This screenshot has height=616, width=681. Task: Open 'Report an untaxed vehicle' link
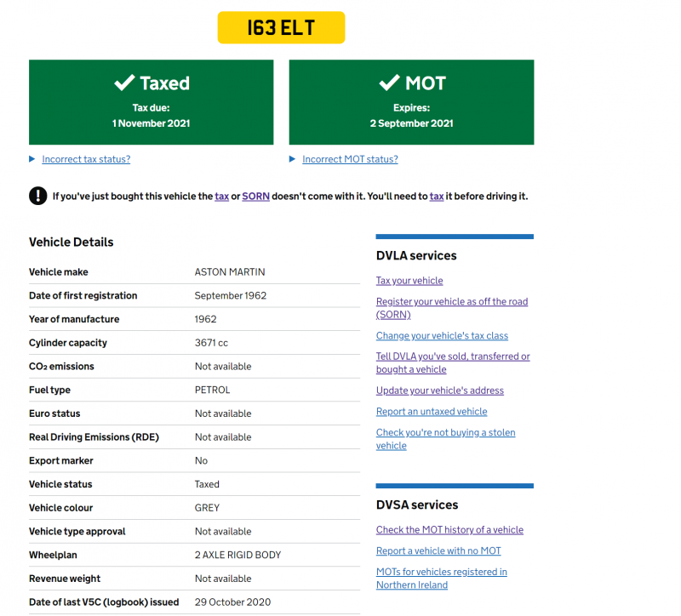(432, 411)
